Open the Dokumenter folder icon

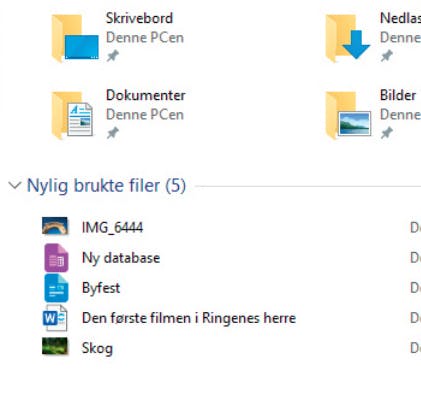click(x=73, y=115)
